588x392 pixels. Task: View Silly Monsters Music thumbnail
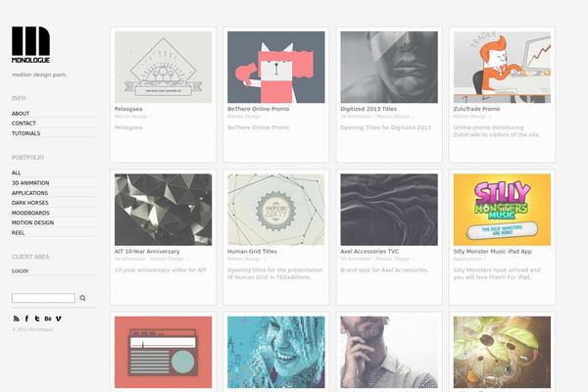coord(502,210)
